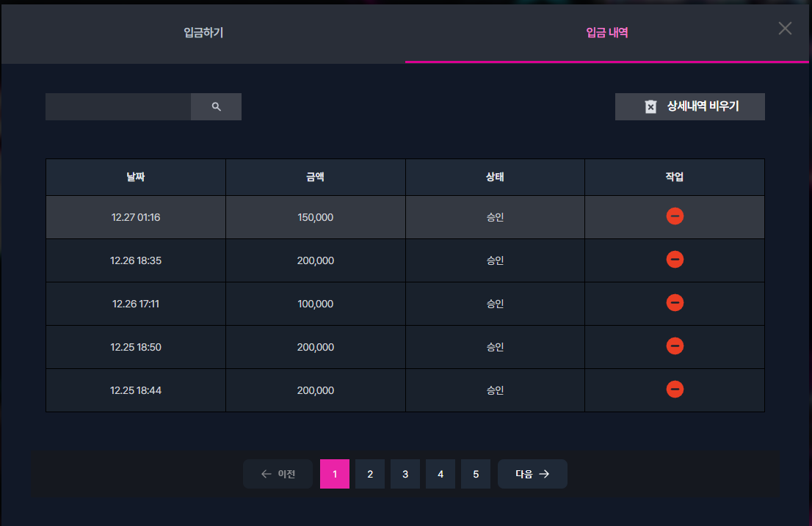
Task: Click the 이전 previous page button
Action: pyautogui.click(x=278, y=474)
